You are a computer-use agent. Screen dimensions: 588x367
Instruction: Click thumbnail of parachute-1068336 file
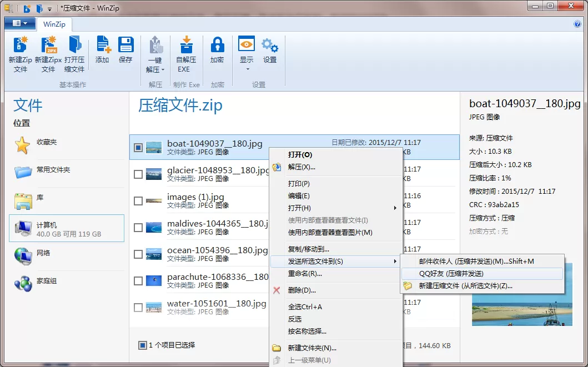(154, 280)
